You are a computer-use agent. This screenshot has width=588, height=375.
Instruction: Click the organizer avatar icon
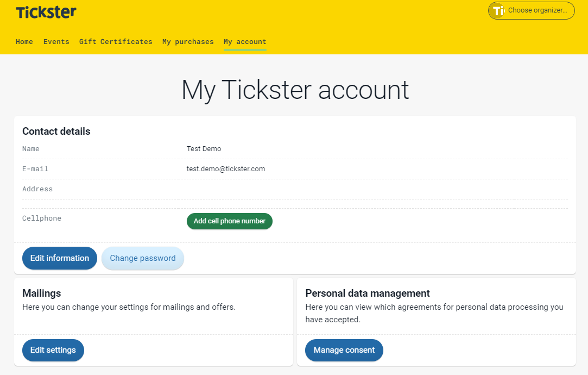(x=498, y=10)
